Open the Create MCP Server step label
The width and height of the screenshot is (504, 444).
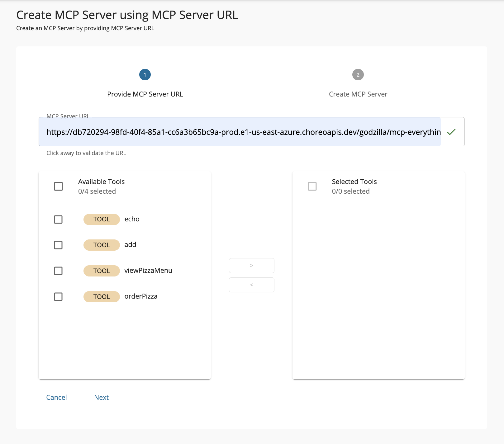coord(358,94)
